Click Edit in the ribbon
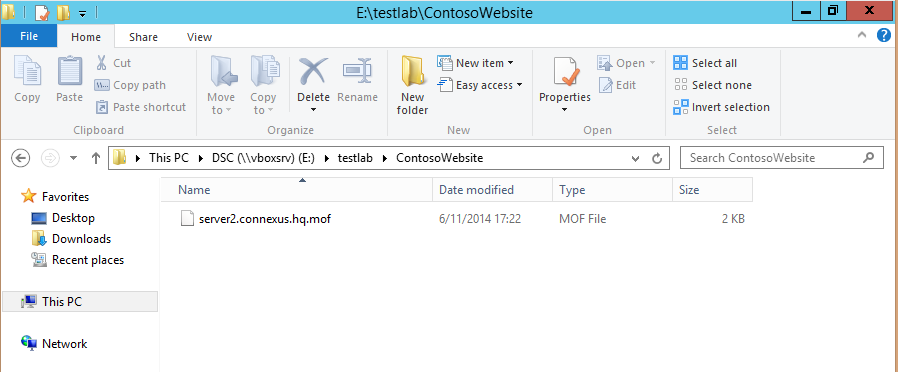 [617, 85]
